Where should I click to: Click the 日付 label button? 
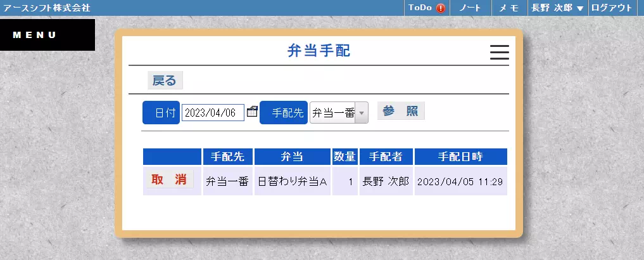161,113
